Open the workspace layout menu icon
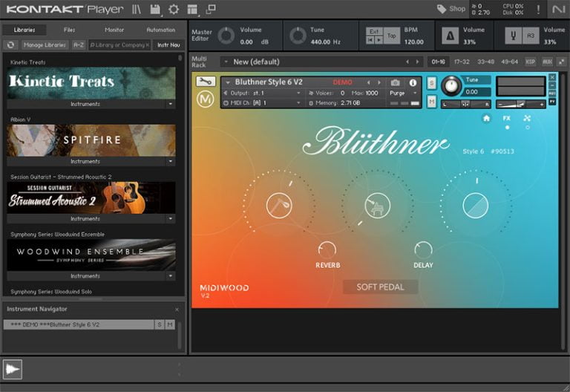This screenshot has width=570, height=392. pyautogui.click(x=192, y=10)
